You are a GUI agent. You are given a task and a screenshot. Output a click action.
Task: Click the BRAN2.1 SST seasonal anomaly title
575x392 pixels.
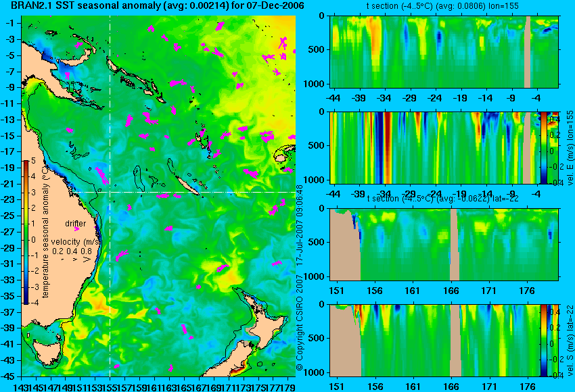pos(158,5)
